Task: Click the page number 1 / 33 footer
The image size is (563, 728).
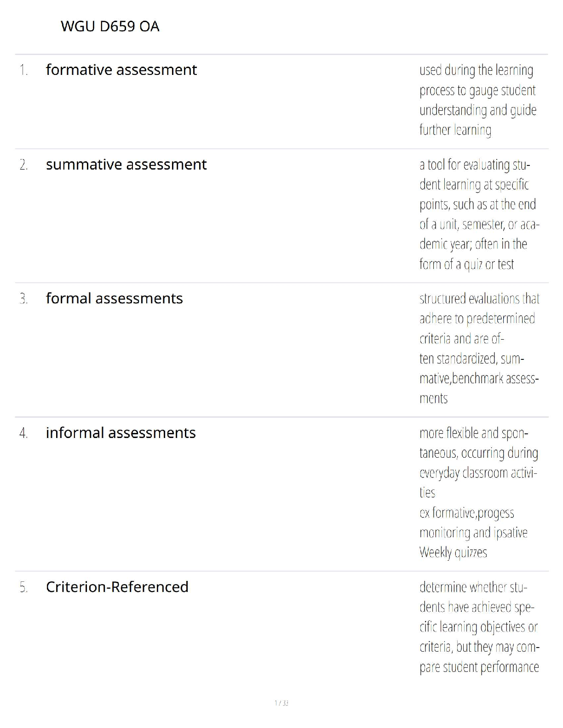Action: coord(281,703)
